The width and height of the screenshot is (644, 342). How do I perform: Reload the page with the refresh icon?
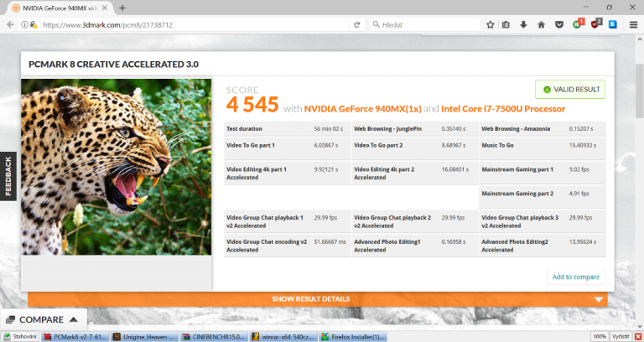point(357,25)
